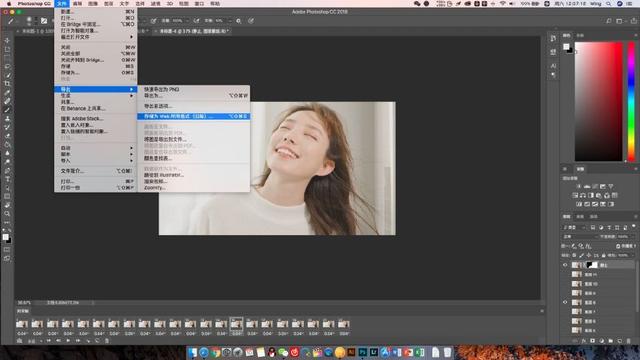Toggle the Propagate Frame 1 checkbox
Viewport: 640px width, 360px height.
[x=619, y=246]
